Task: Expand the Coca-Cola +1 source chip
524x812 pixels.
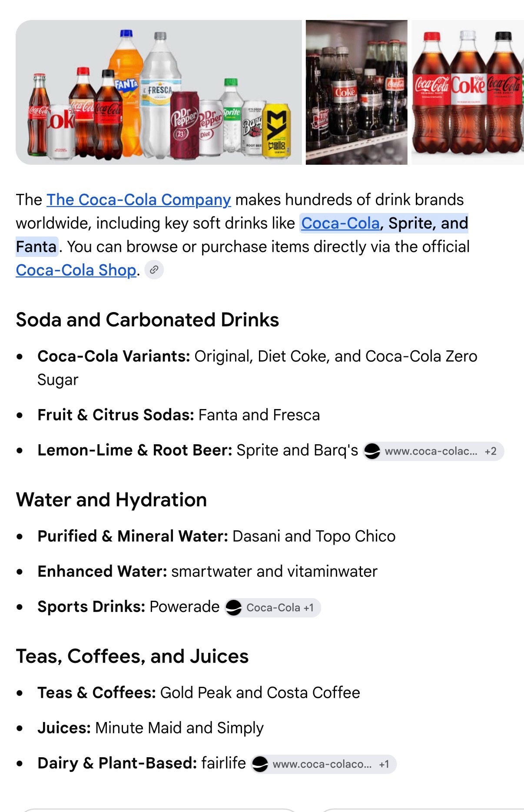Action: [x=273, y=608]
